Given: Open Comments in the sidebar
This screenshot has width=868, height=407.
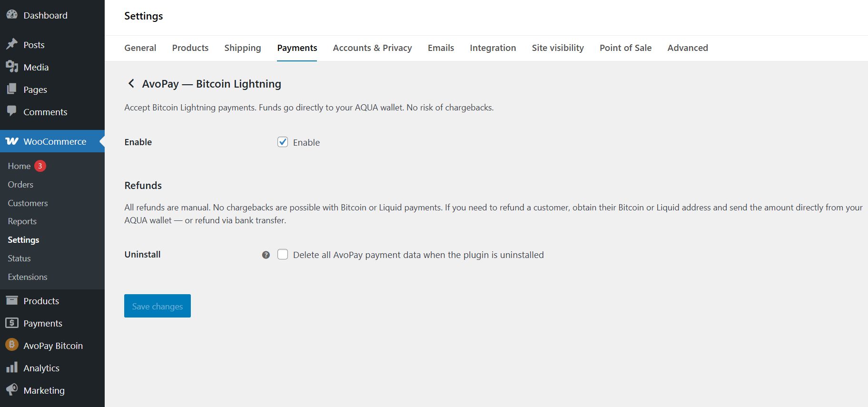Looking at the screenshot, I should (52, 112).
